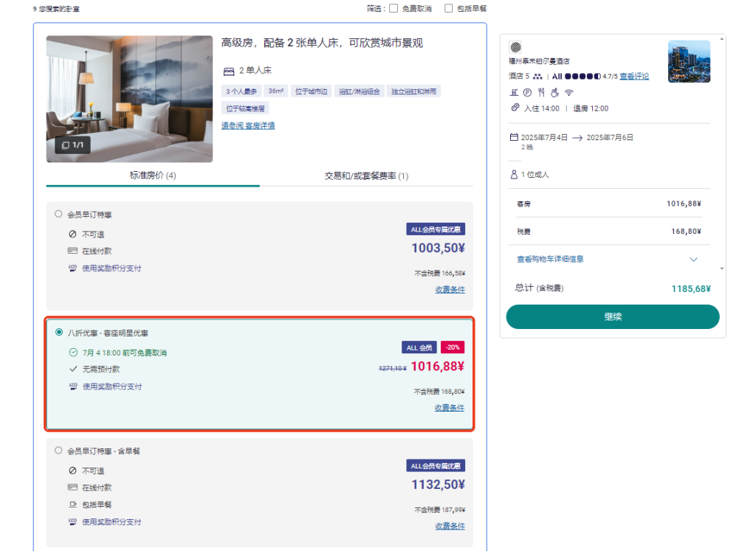
Task: Click the parking amenity icon
Action: (527, 92)
